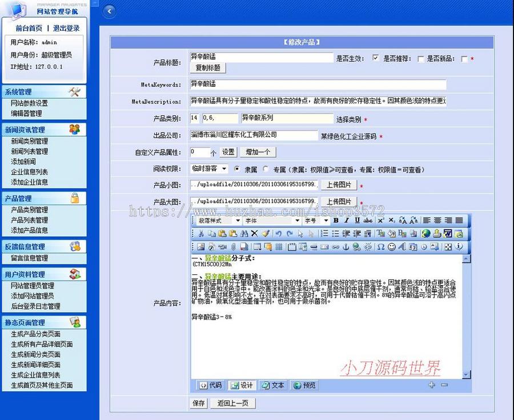Click the 前台首页 link
The height and width of the screenshot is (420, 514).
[29, 28]
